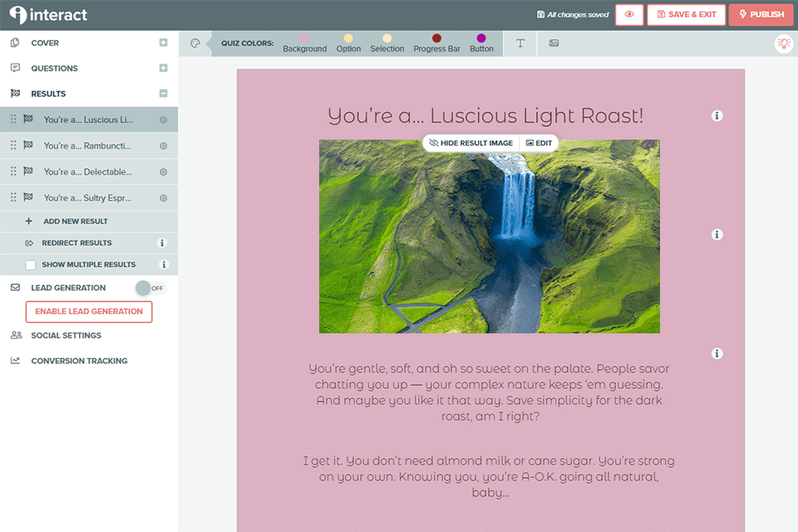Select the Sultry Espresso result row

pos(89,198)
